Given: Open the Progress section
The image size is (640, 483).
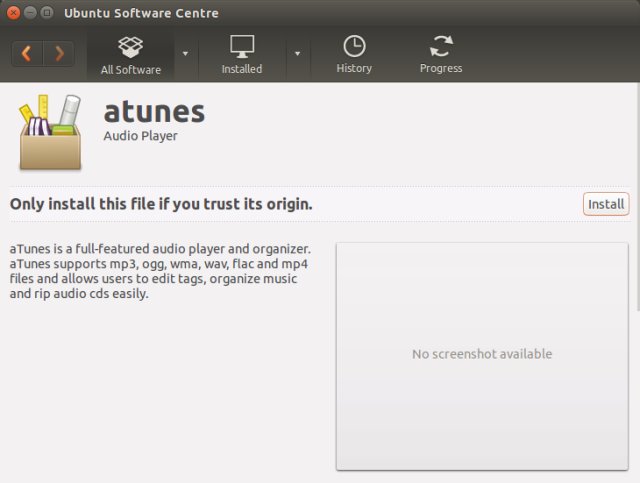Looking at the screenshot, I should [x=441, y=55].
